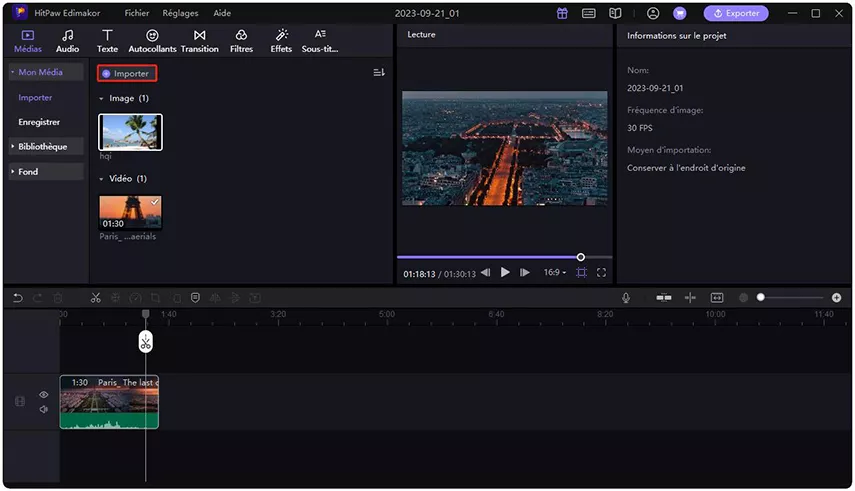Mute the video track speaker icon
The height and width of the screenshot is (491, 855).
[44, 409]
